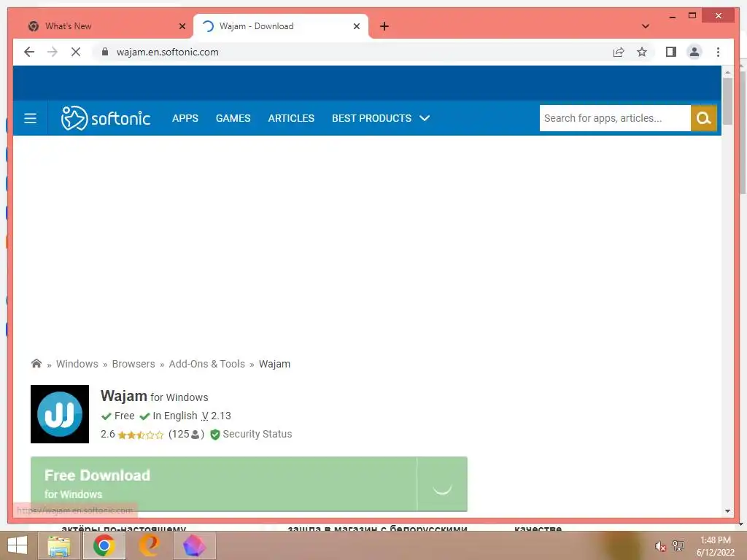Open File Explorer from taskbar
This screenshot has height=560, width=747.
point(59,545)
